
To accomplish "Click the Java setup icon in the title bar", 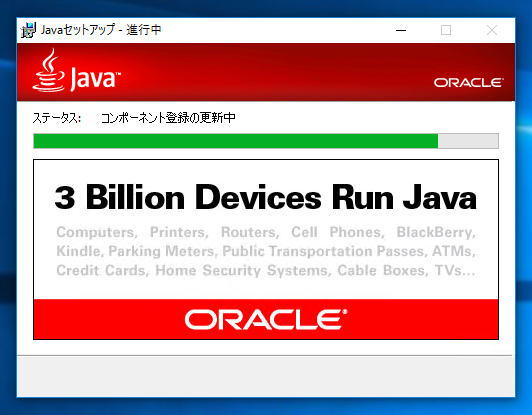I will pyautogui.click(x=28, y=30).
